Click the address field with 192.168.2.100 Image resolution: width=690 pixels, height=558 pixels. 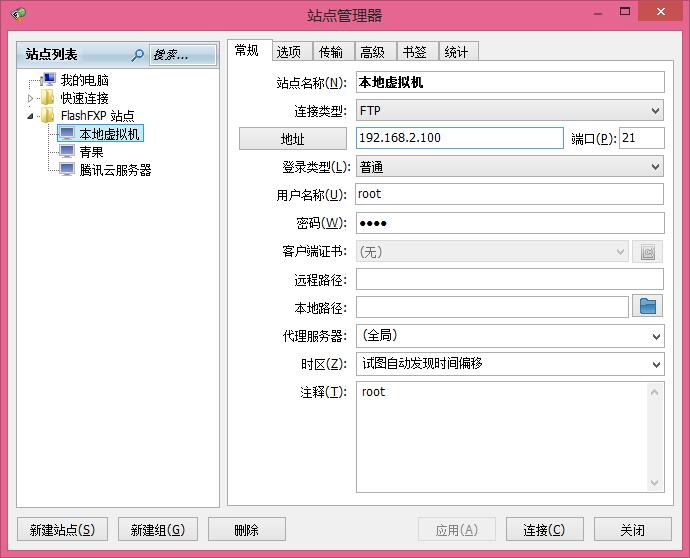coord(460,138)
